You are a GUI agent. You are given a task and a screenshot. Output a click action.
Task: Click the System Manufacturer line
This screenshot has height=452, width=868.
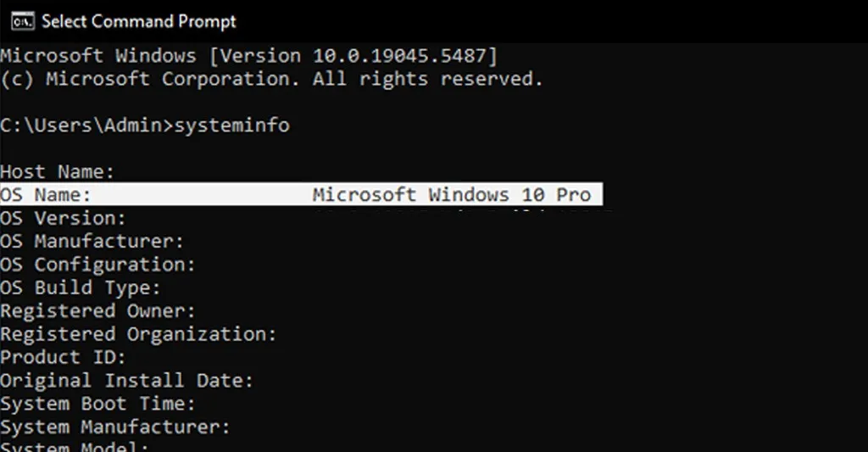[114, 427]
